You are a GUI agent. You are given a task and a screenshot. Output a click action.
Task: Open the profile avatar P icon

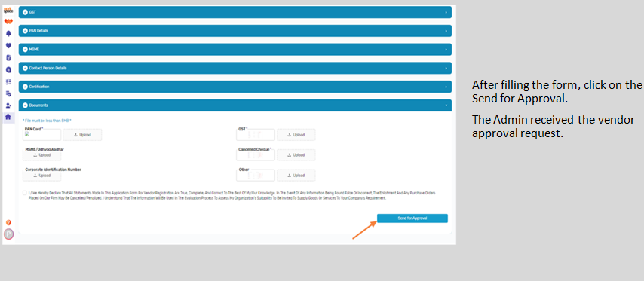click(x=8, y=234)
